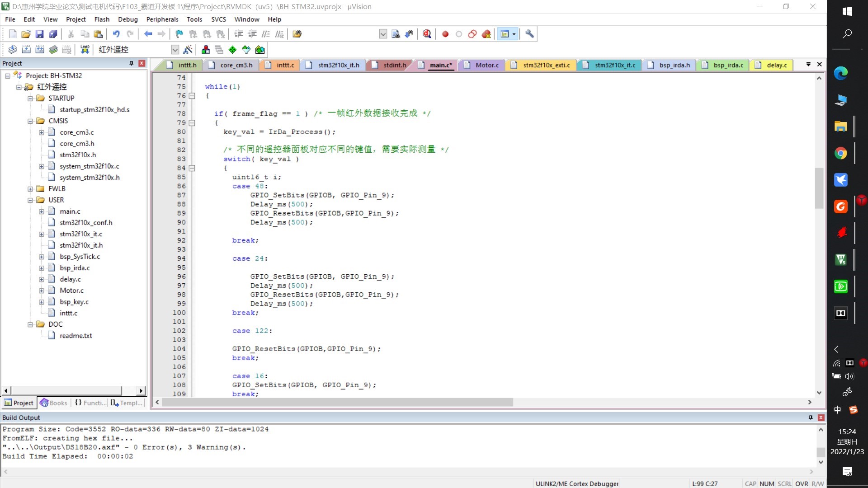Select startup_stm32f10x_hd.s file

click(94, 110)
